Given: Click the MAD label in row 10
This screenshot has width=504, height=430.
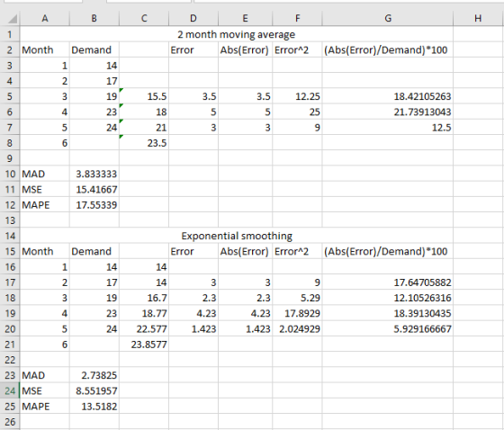Looking at the screenshot, I should pyautogui.click(x=45, y=174).
